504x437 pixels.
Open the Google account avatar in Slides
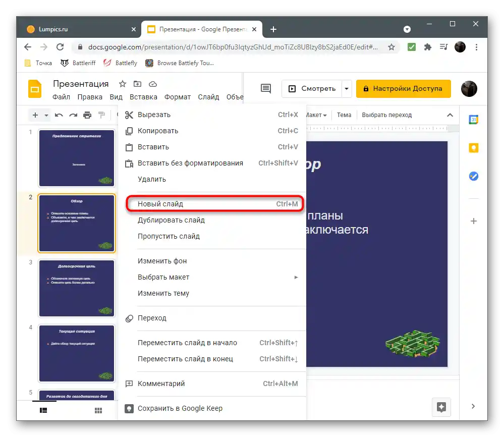(469, 89)
